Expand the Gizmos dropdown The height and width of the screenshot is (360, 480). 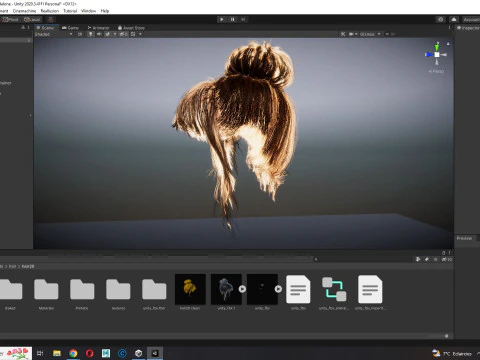point(370,34)
